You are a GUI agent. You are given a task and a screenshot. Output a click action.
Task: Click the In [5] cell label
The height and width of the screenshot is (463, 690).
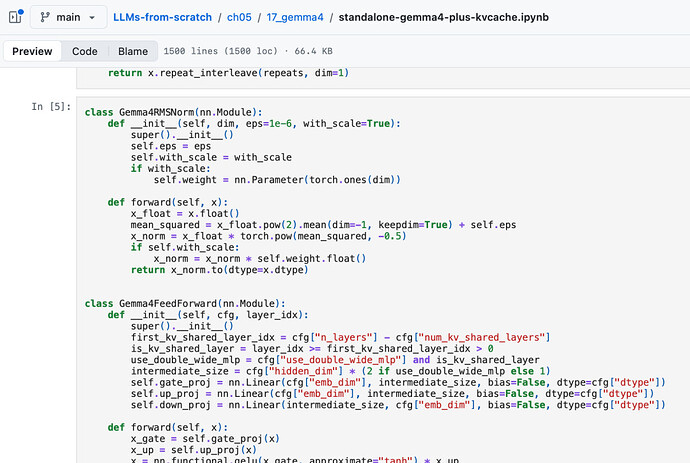[51, 107]
